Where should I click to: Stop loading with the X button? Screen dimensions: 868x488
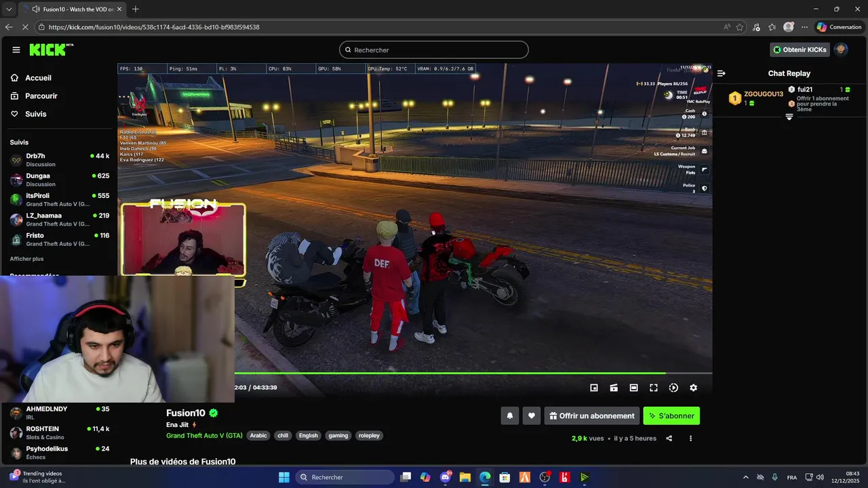26,27
